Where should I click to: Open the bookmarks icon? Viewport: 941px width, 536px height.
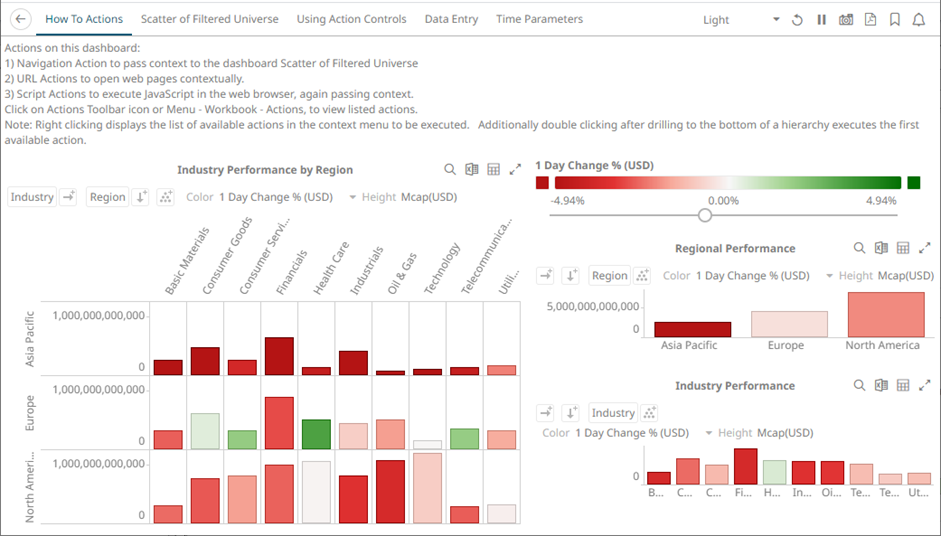(x=894, y=20)
